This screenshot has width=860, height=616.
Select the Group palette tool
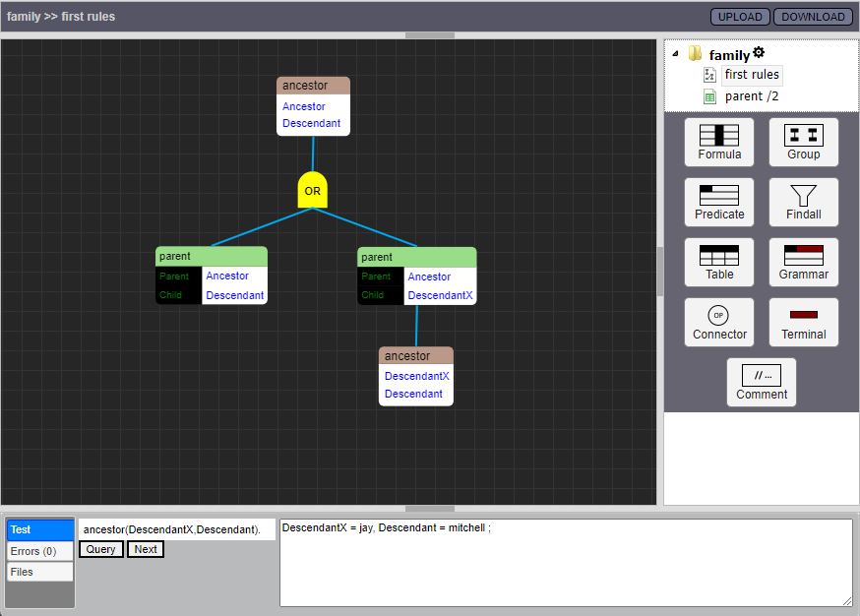coord(803,142)
